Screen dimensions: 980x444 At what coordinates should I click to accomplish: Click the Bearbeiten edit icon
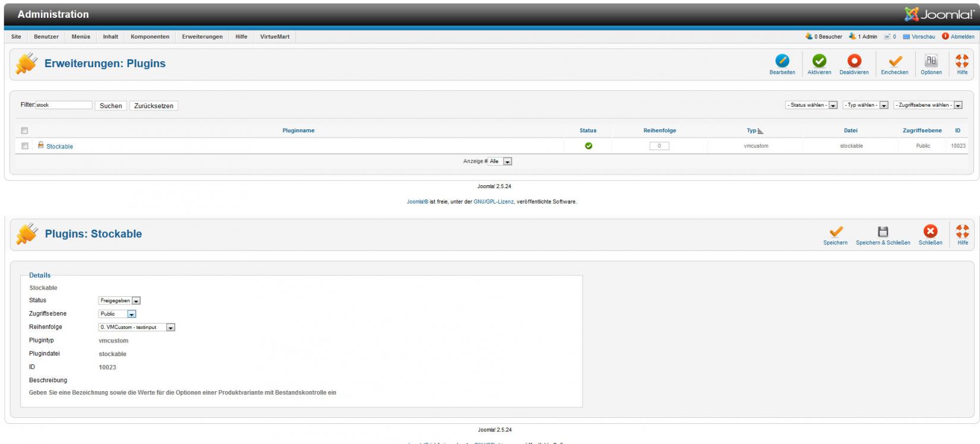[x=782, y=61]
